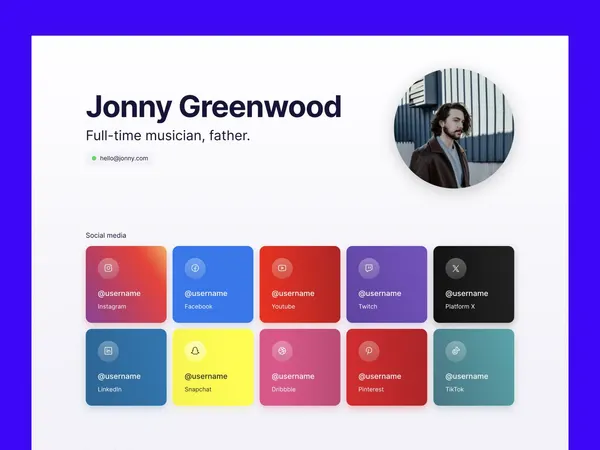
Task: Open the Pinterest @username link
Action: click(x=380, y=376)
